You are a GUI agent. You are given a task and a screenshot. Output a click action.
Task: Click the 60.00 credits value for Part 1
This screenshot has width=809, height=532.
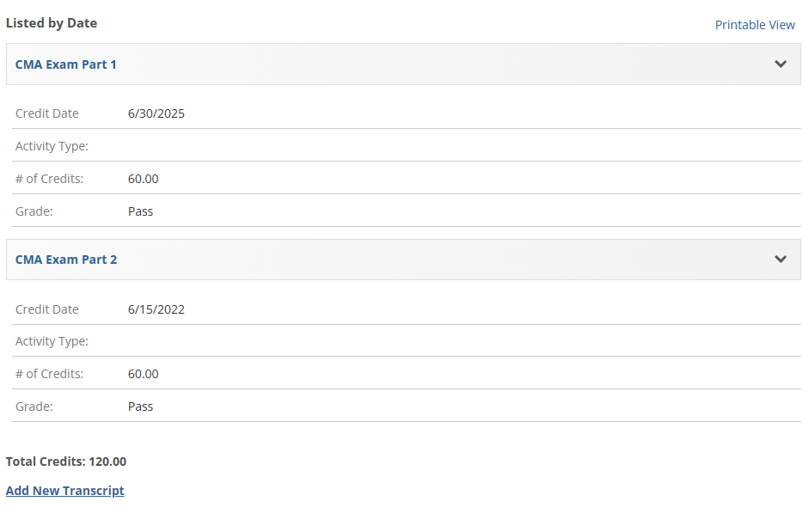144,179
